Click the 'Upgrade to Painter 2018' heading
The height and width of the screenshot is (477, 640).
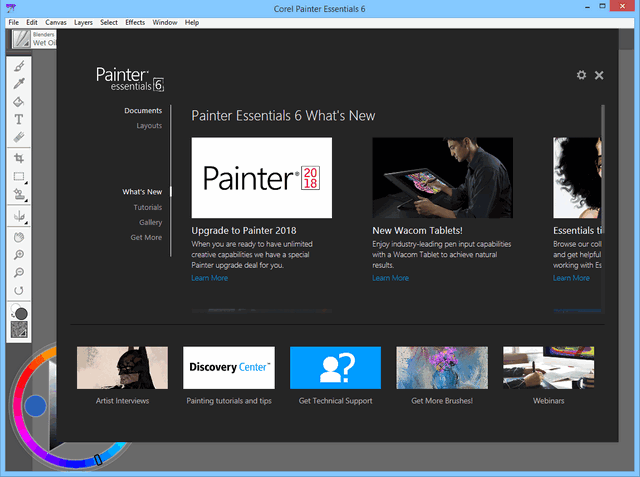pyautogui.click(x=244, y=231)
